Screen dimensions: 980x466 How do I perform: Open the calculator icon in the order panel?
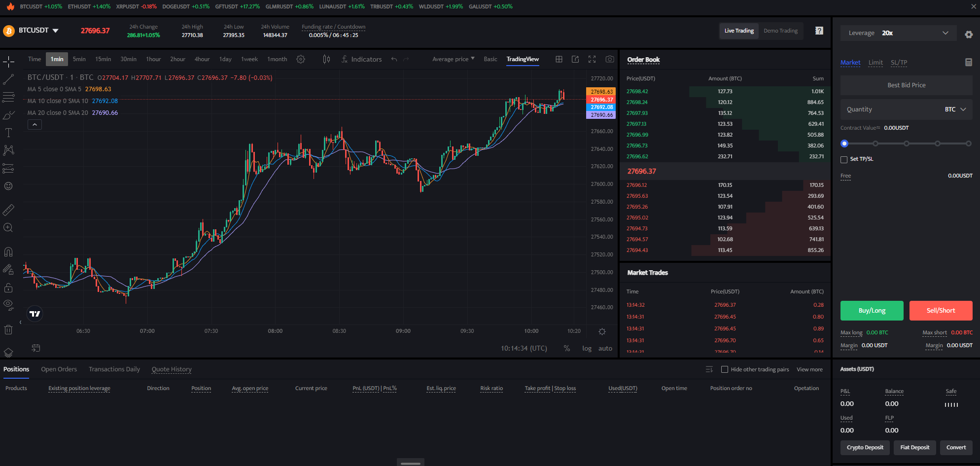[969, 62]
